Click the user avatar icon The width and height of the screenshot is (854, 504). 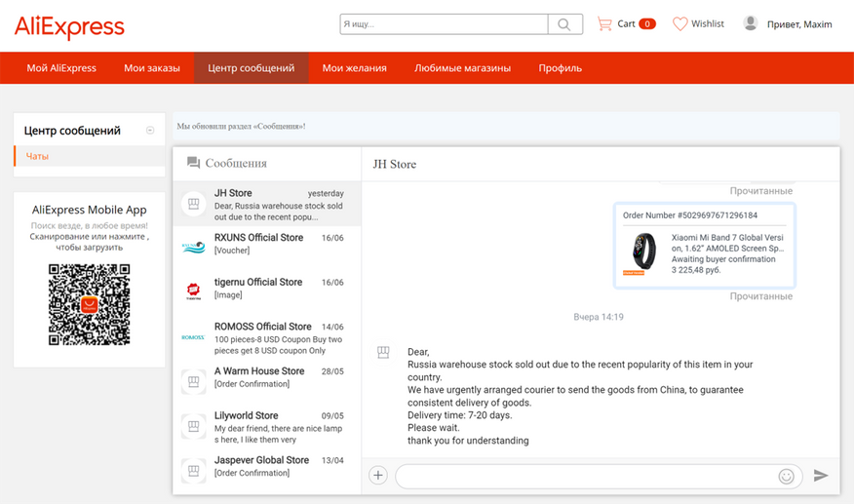point(751,23)
